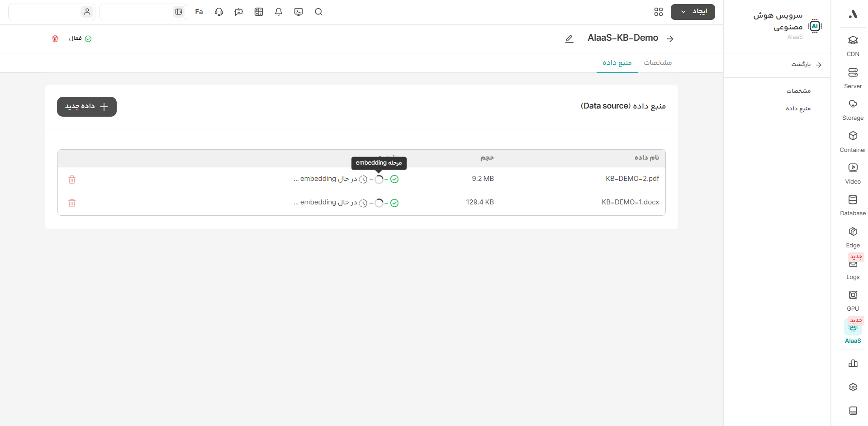Open the support headset icon

pyautogui.click(x=219, y=12)
